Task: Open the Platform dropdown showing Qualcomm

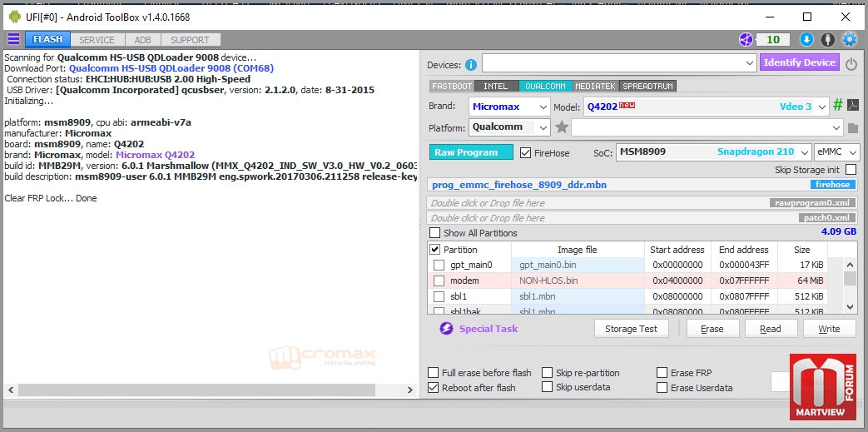Action: [509, 127]
